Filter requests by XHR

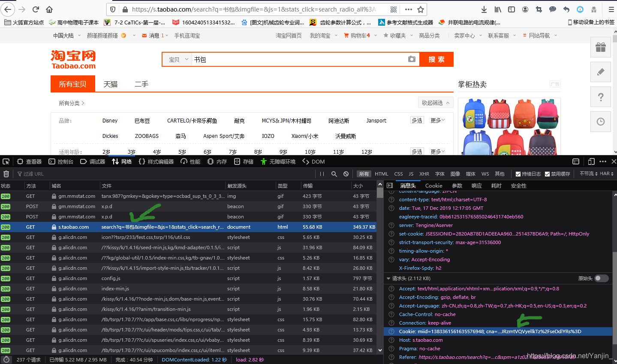[x=424, y=174]
